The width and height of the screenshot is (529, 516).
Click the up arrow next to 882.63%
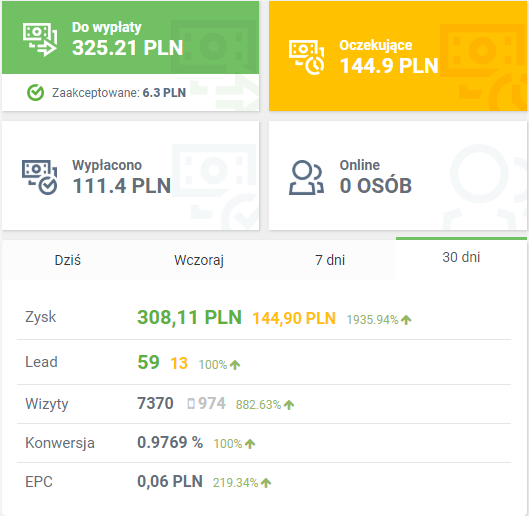click(289, 405)
